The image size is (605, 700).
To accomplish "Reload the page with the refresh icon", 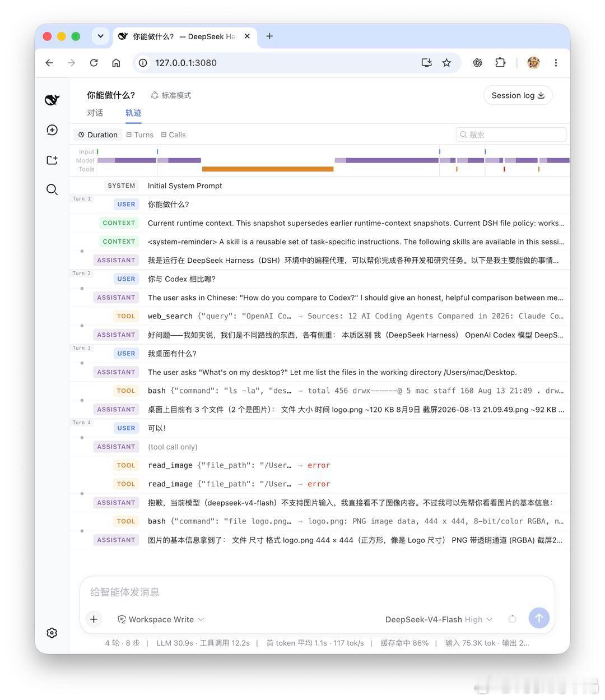I will tap(94, 63).
